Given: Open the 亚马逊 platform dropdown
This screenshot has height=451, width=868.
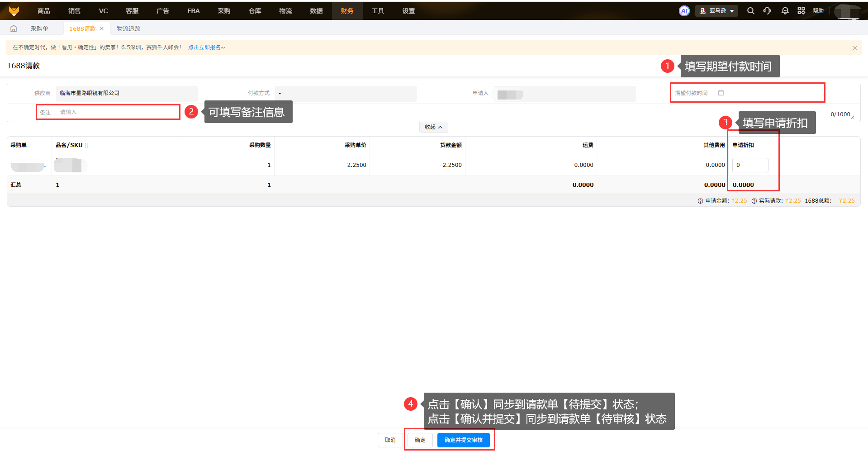Looking at the screenshot, I should click(x=717, y=11).
